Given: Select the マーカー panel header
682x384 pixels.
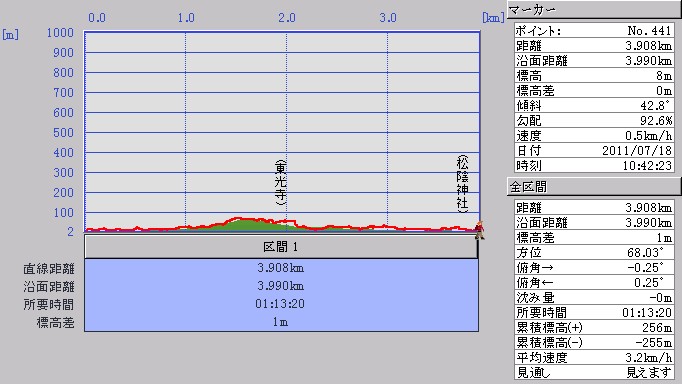Looking at the screenshot, I should click(x=594, y=9).
